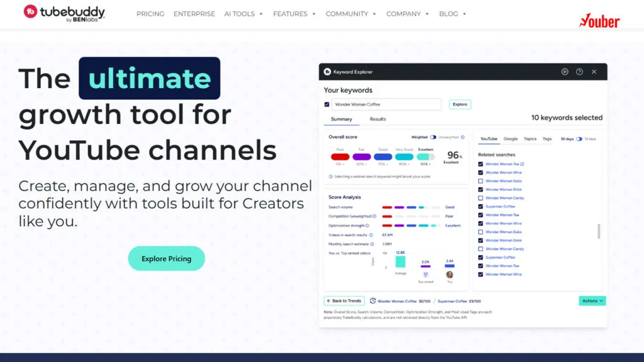The image size is (644, 362).
Task: Click the Excellent score pill
Action: coord(426,156)
